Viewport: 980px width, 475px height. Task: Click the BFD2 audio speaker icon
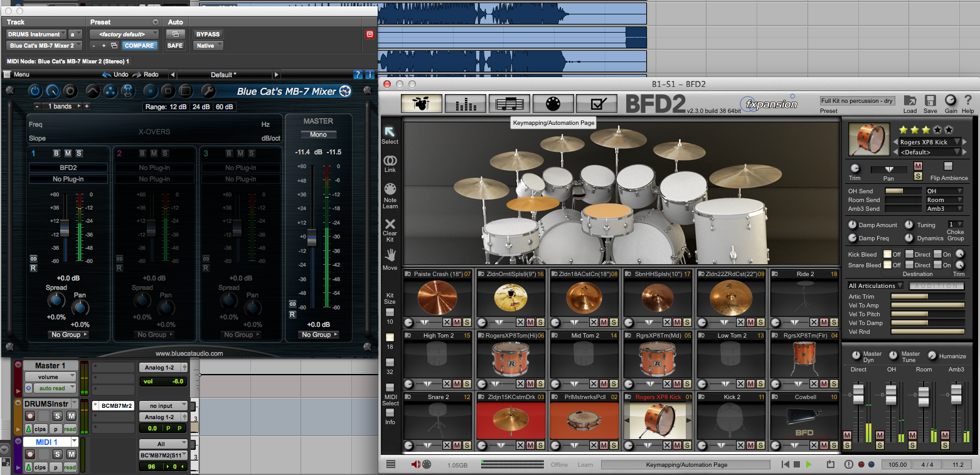pos(415,464)
